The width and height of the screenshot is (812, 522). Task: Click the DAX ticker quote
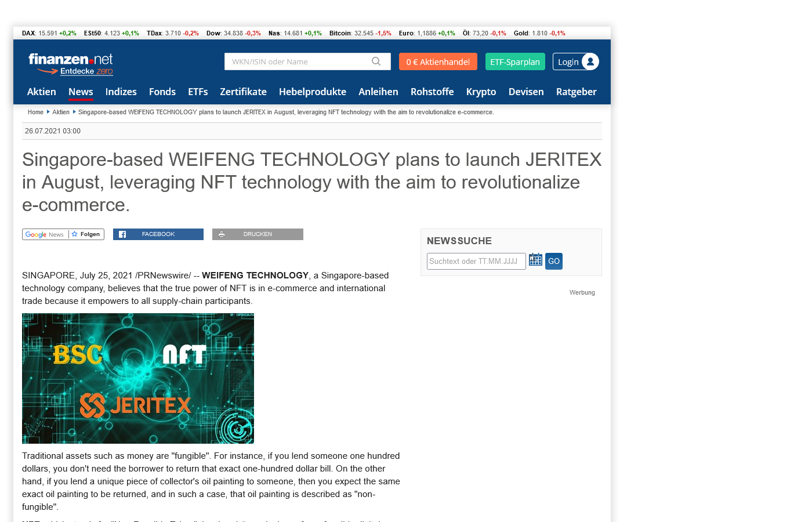[x=49, y=33]
